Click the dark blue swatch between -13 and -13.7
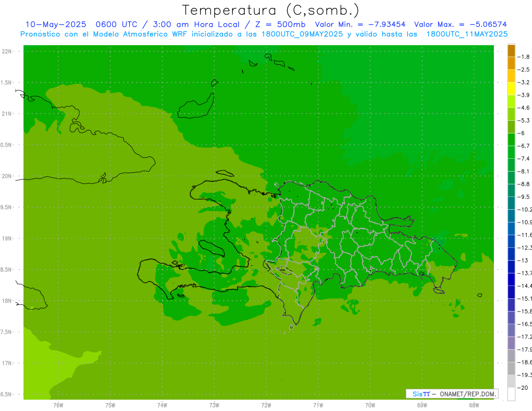 pyautogui.click(x=511, y=267)
